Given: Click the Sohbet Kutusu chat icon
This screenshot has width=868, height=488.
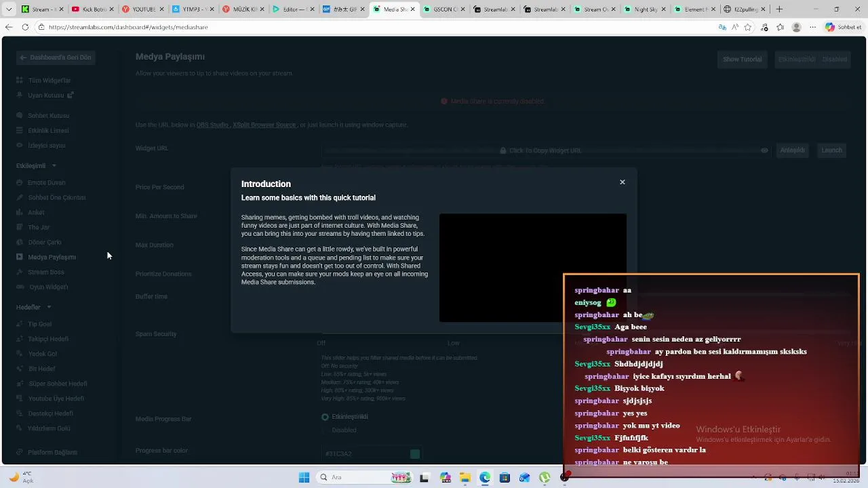Looking at the screenshot, I should click(x=20, y=116).
